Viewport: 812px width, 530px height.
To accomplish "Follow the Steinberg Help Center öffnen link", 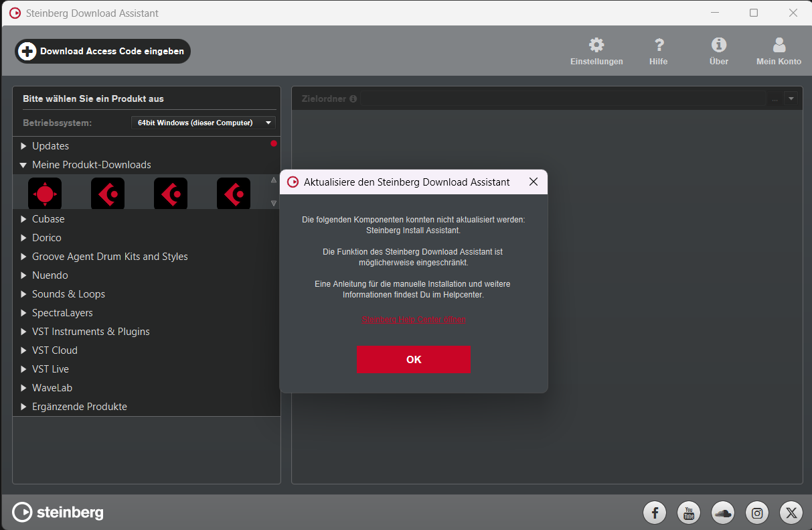I will pyautogui.click(x=414, y=320).
